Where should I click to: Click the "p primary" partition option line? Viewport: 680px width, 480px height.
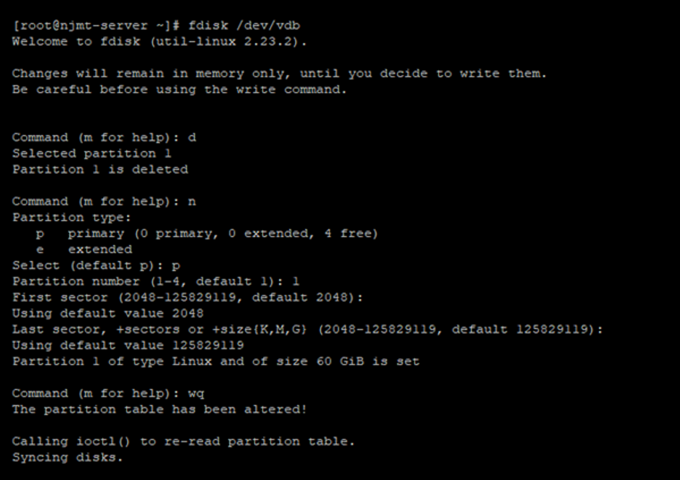point(207,233)
